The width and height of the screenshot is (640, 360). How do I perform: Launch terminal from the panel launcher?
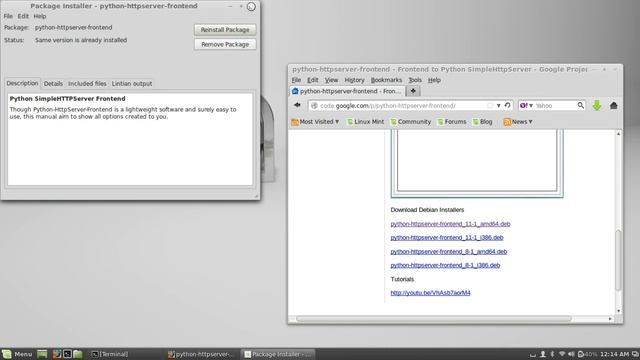pos(67,354)
